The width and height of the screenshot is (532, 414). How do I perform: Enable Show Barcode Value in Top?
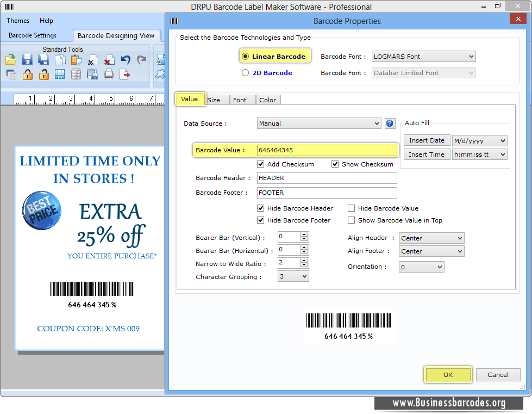pyautogui.click(x=351, y=220)
